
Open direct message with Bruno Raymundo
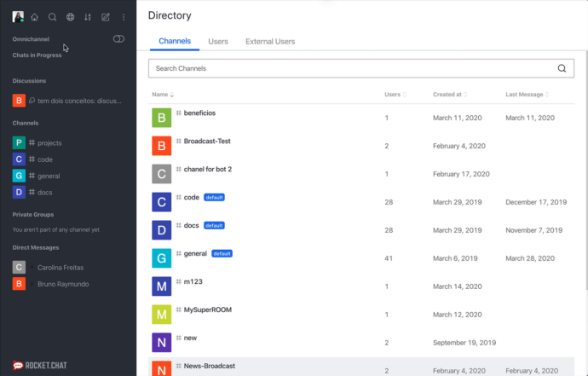pyautogui.click(x=68, y=284)
